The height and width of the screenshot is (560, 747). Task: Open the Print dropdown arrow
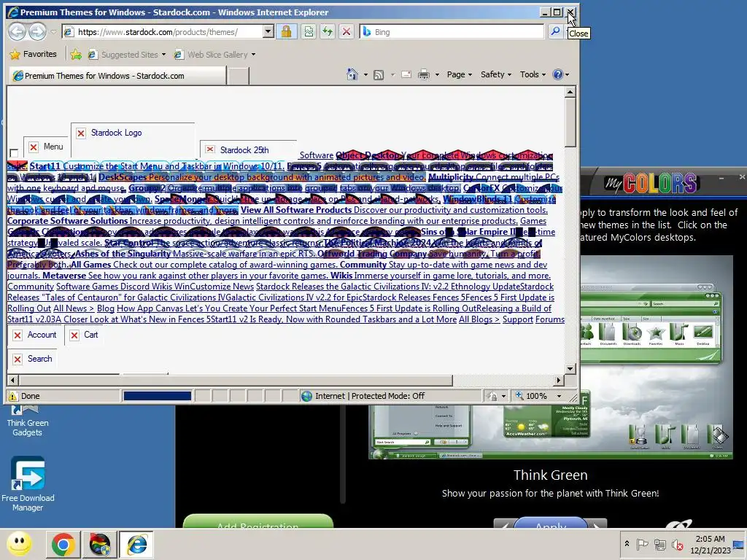click(x=436, y=75)
